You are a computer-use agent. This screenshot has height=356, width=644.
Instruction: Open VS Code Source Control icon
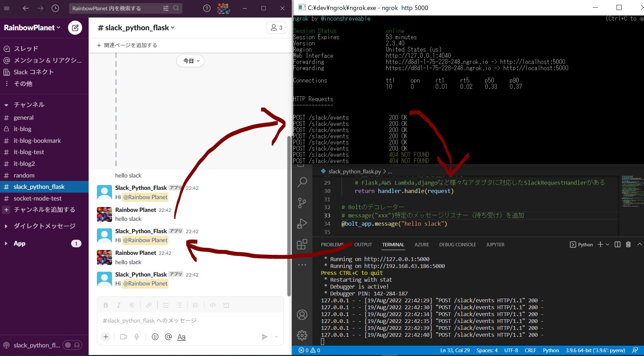(x=302, y=203)
